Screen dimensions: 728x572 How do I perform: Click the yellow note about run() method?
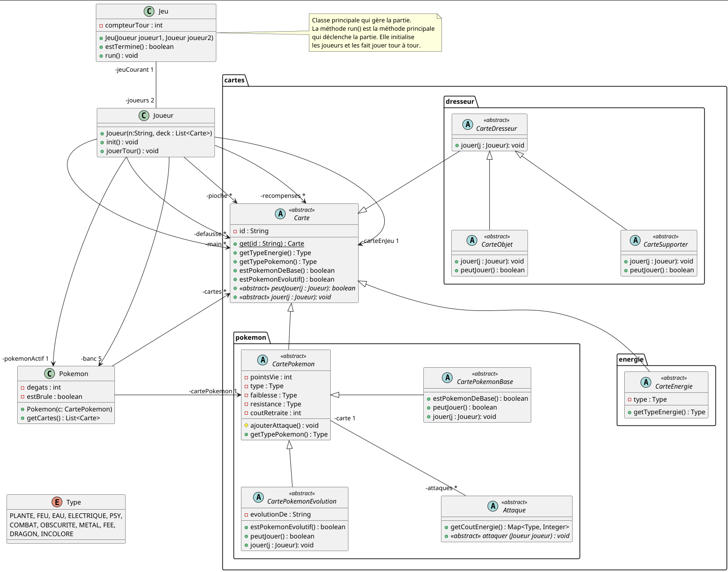(x=374, y=33)
